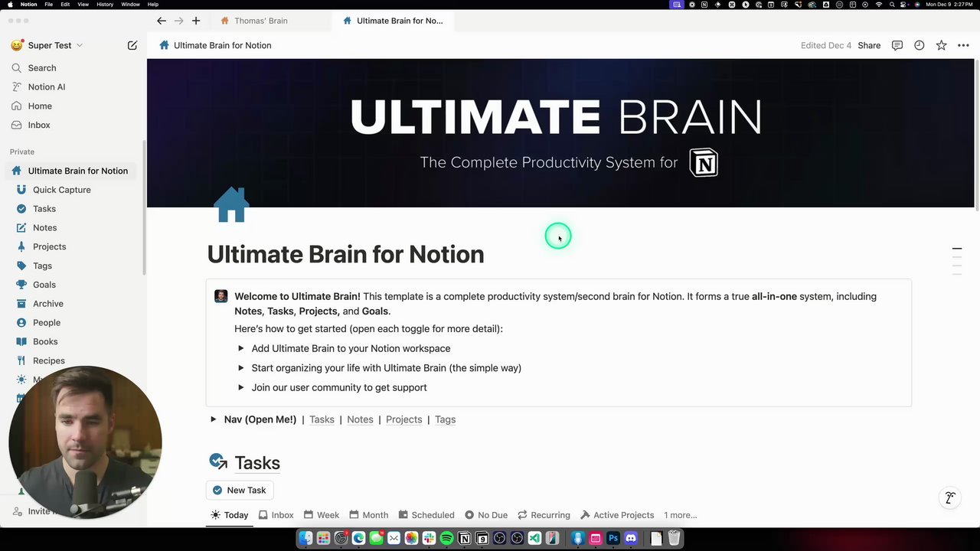Select the Active Projects view tab
The width and height of the screenshot is (980, 551).
[617, 515]
